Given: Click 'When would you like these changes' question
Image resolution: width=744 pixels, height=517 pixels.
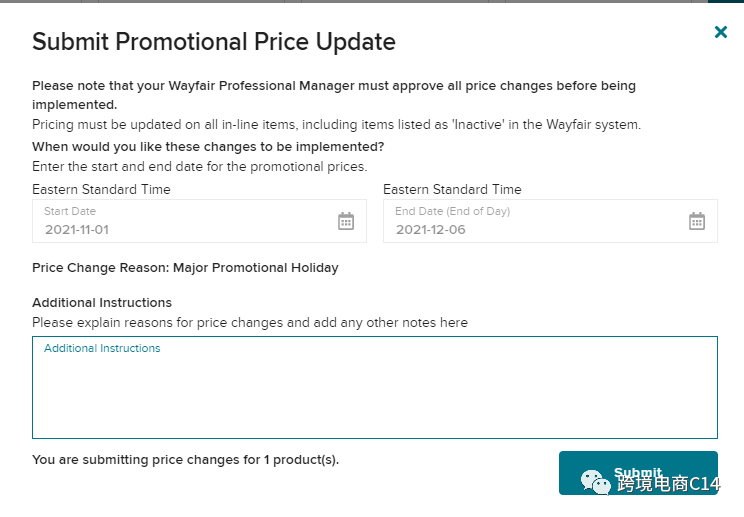Looking at the screenshot, I should 208,146.
